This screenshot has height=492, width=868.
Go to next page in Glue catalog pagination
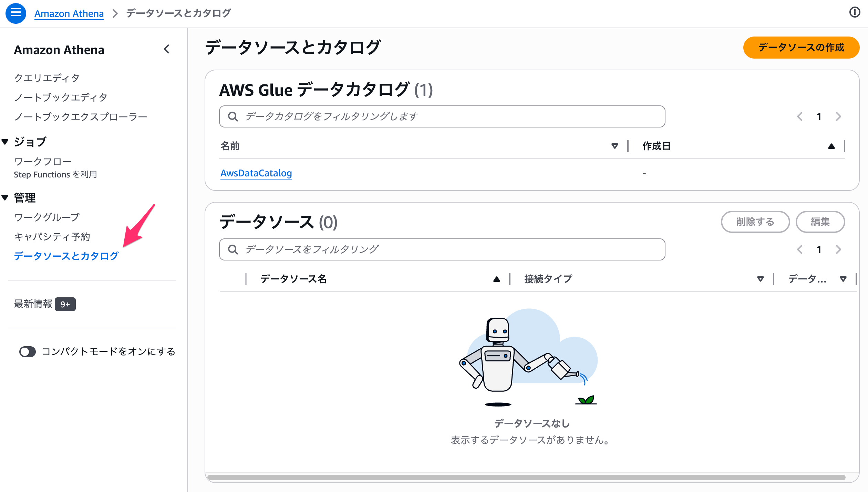point(838,116)
